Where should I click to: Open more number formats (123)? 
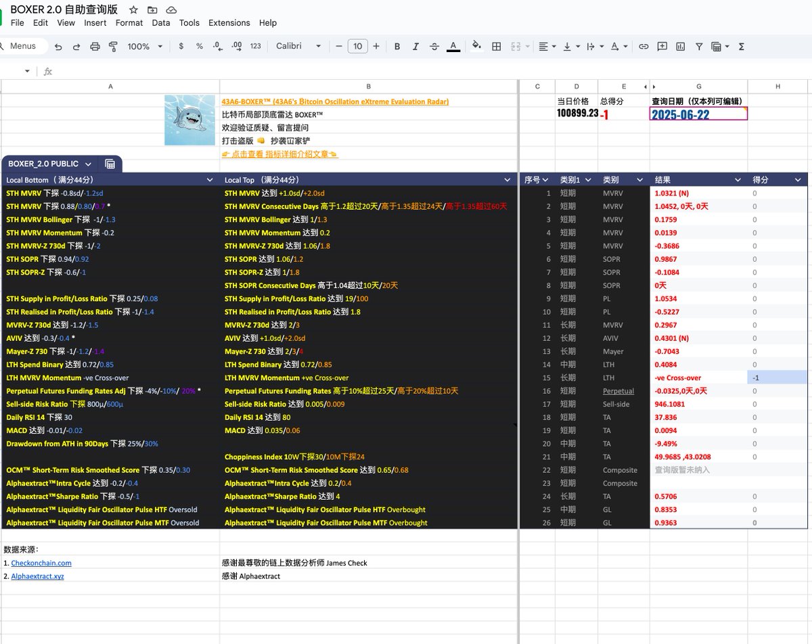tap(255, 47)
